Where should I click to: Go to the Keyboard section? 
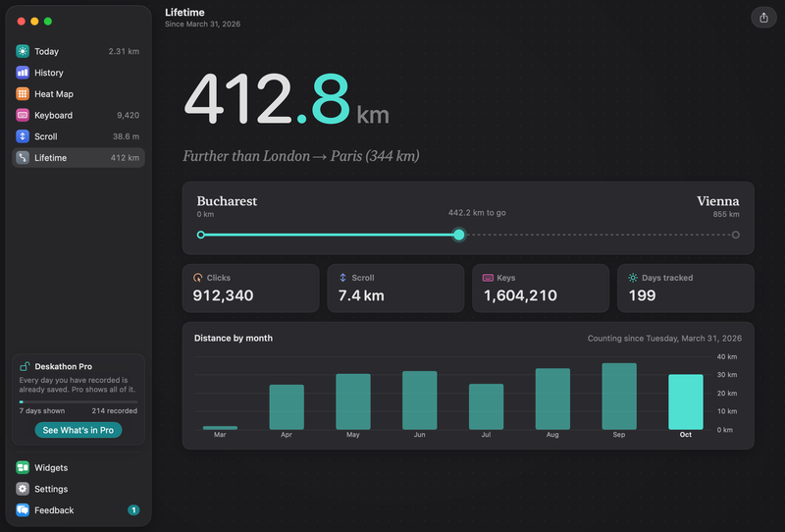(78, 115)
